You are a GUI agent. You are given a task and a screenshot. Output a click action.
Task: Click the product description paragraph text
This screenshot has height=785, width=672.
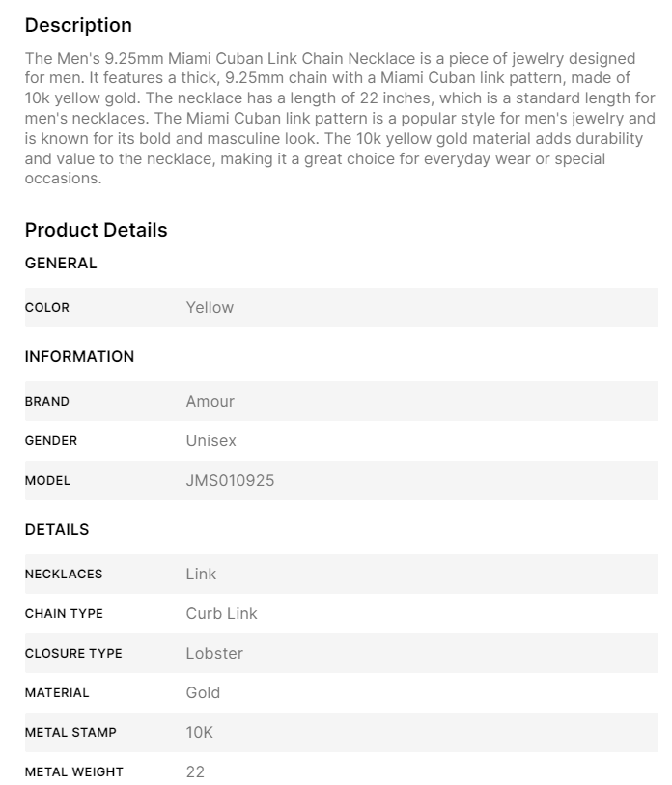(x=340, y=118)
